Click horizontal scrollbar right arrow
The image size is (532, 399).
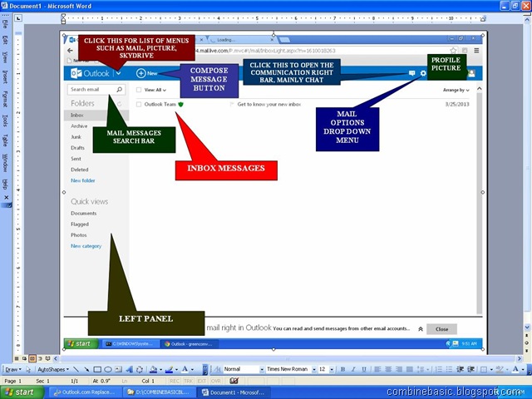click(519, 358)
